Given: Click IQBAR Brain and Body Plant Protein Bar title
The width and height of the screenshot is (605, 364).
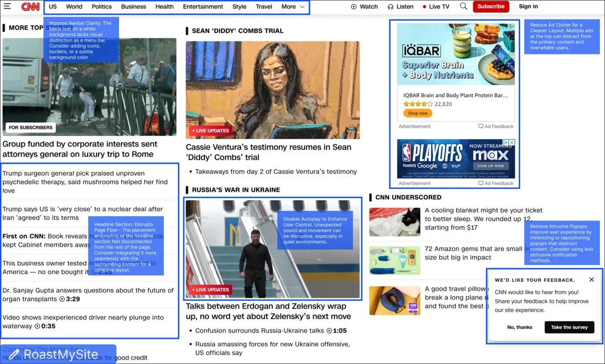Looking at the screenshot, I should tap(456, 95).
